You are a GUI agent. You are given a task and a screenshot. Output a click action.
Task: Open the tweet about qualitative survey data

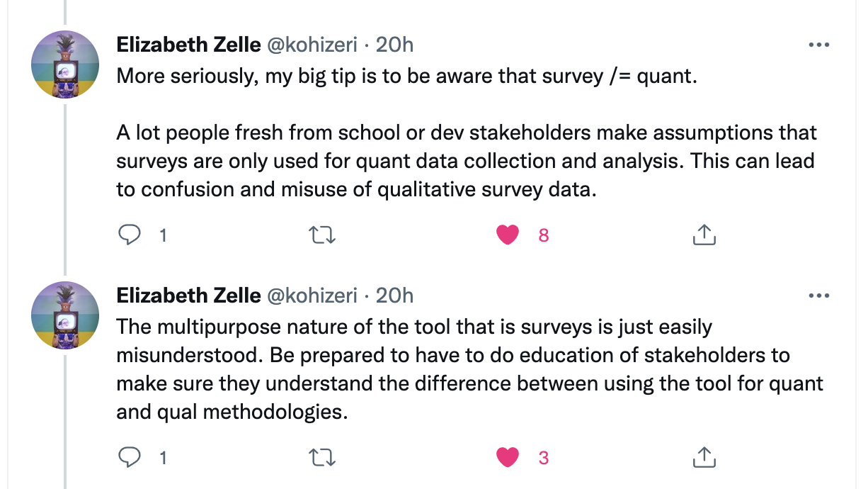click(x=466, y=133)
